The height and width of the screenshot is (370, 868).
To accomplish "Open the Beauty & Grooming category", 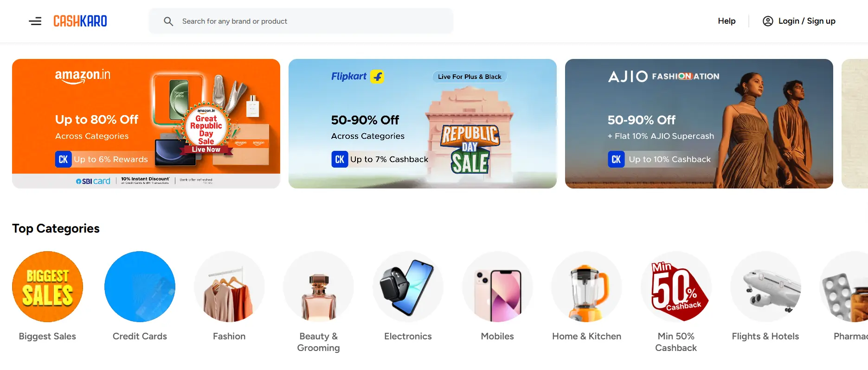I will point(318,286).
